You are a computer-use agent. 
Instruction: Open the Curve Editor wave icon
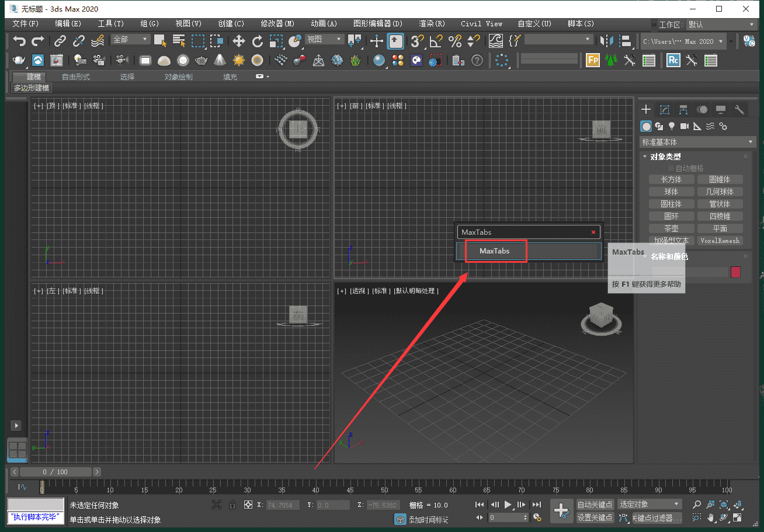click(x=496, y=41)
